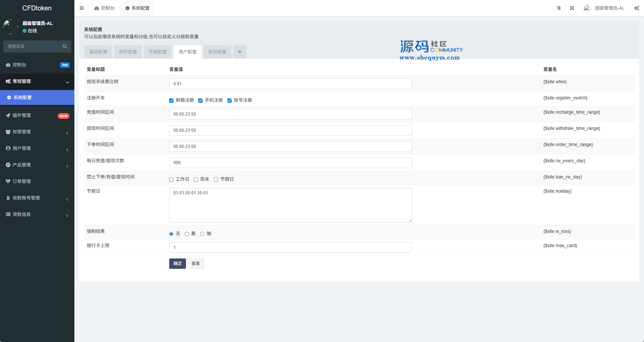Image resolution: width=644 pixels, height=342 pixels.
Task: Click the settings gears icon top right
Action: click(636, 8)
